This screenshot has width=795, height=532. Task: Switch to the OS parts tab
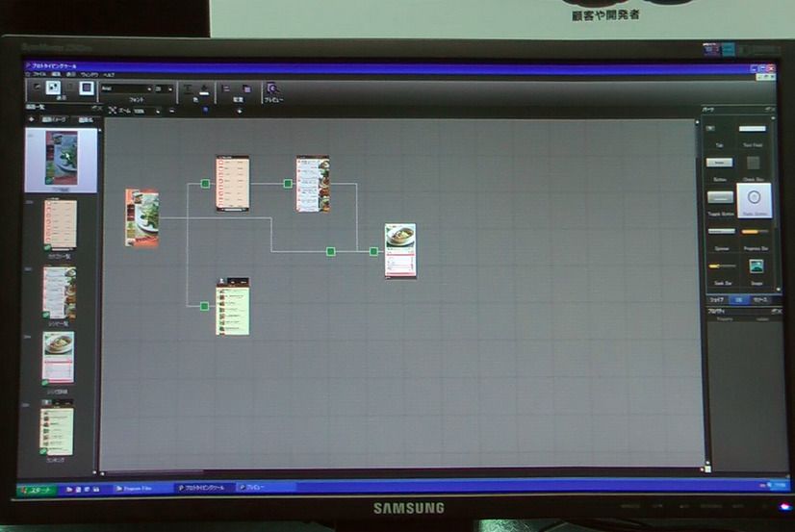pyautogui.click(x=739, y=300)
